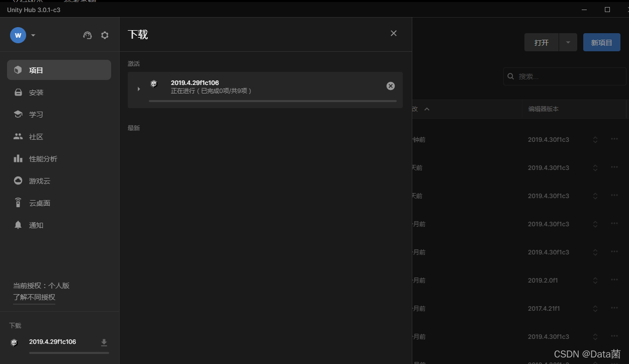Viewport: 629px width, 364px height.
Task: Cancel the 2019.4.29f1c106 download
Action: tap(391, 86)
